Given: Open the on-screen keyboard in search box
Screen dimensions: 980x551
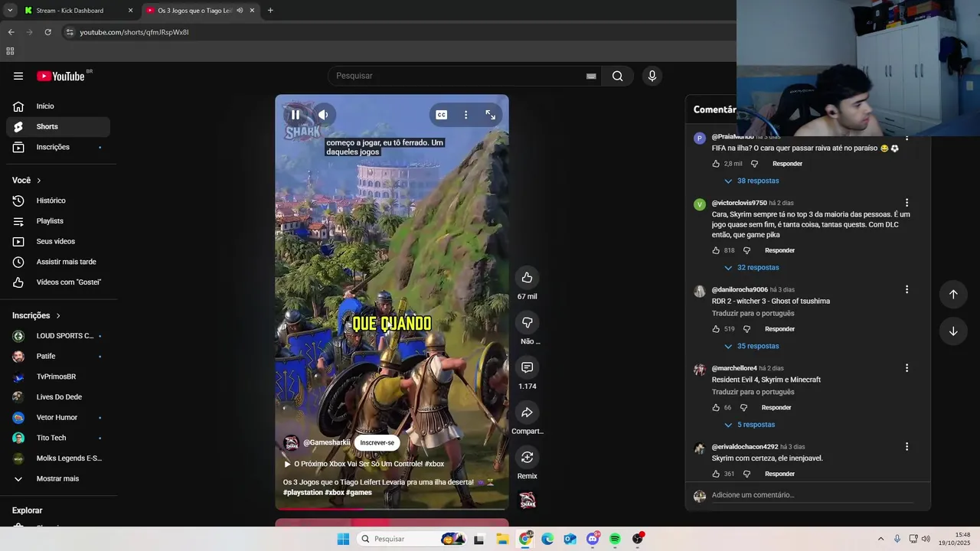Looking at the screenshot, I should pos(591,76).
